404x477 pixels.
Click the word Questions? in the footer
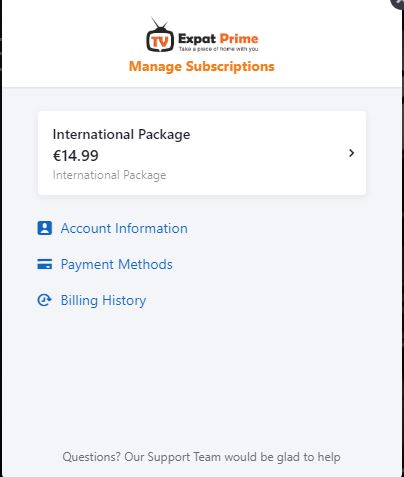tap(91, 457)
